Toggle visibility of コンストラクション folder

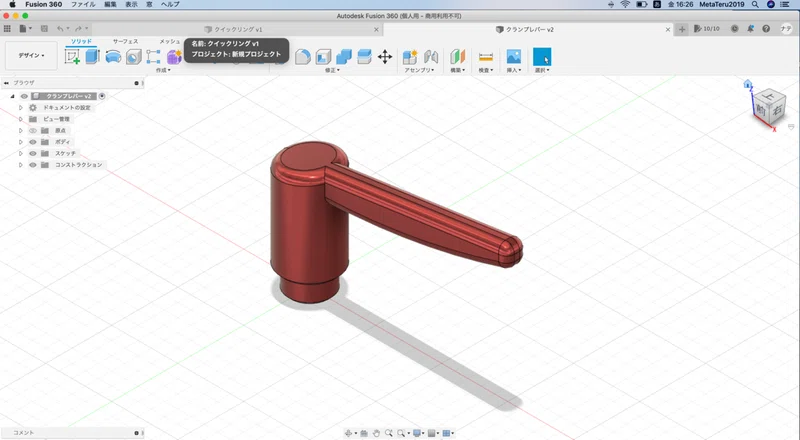[33, 165]
